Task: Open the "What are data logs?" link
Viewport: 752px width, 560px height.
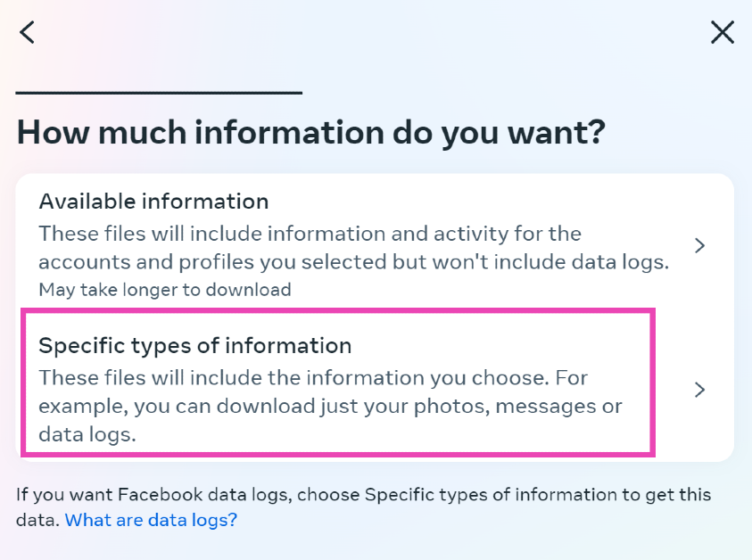Action: (151, 520)
